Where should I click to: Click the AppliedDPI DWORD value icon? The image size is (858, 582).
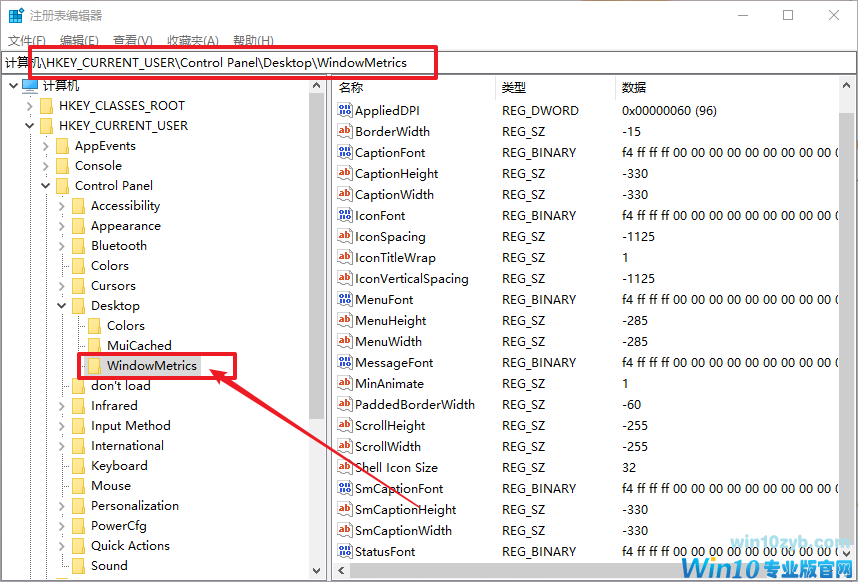pos(345,110)
